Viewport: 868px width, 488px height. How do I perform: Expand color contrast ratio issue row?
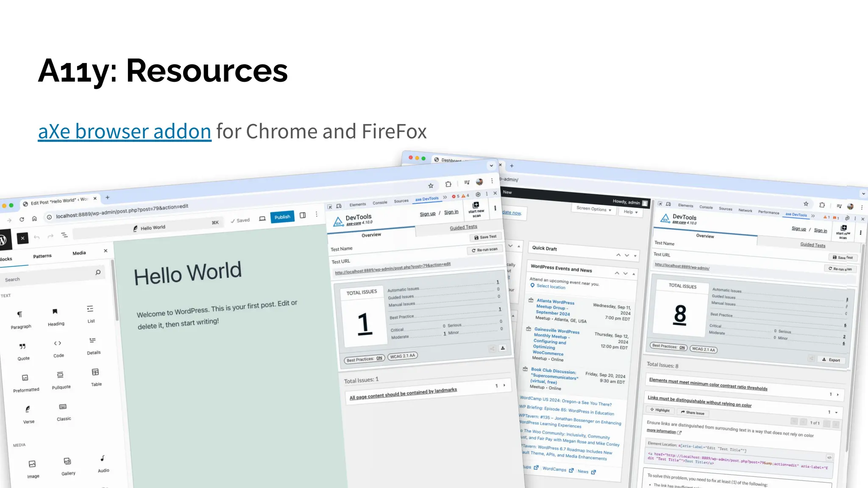tap(745, 387)
